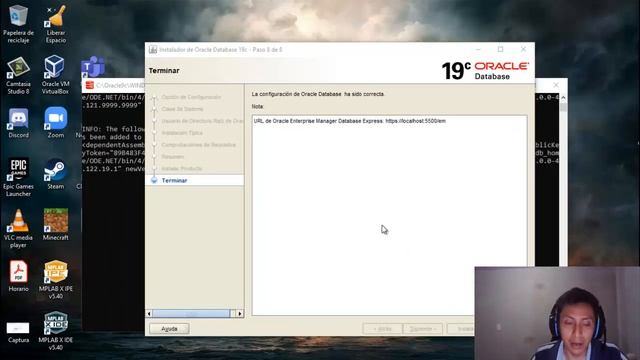Screen dimensions: 640x360
Task: Launch Zoom desktop shortcut
Action: 56,123
